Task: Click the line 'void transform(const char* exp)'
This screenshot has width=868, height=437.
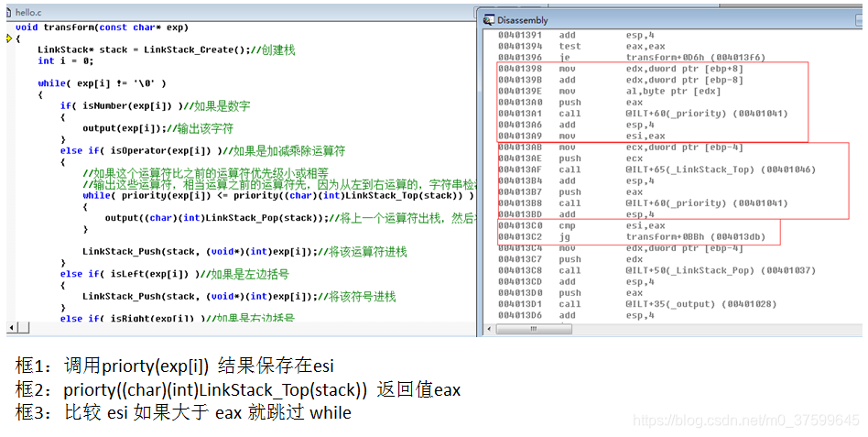Action: pyautogui.click(x=102, y=27)
